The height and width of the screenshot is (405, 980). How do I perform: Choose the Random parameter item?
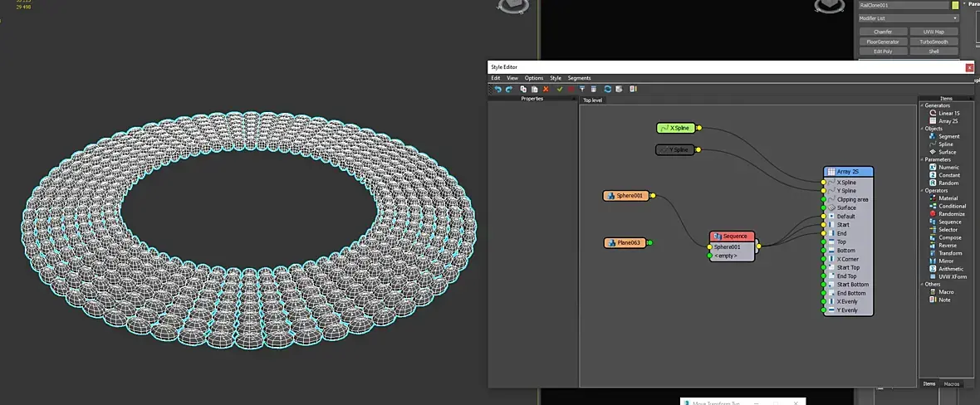(x=943, y=183)
